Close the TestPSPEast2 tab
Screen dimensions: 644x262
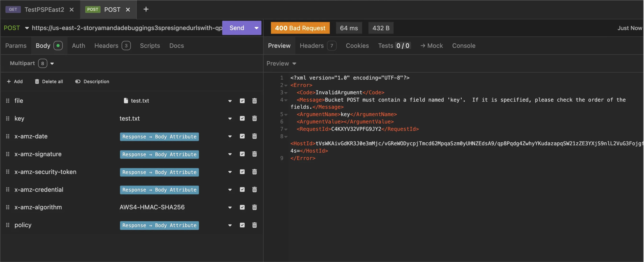[x=71, y=9]
